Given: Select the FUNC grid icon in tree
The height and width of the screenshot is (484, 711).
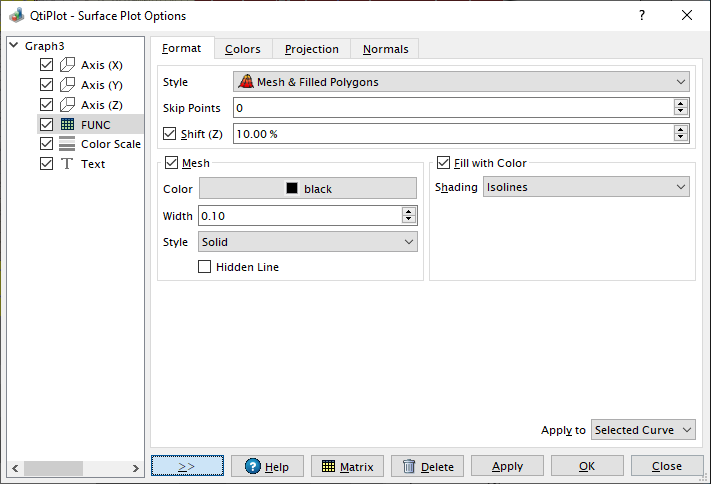Looking at the screenshot, I should (67, 124).
